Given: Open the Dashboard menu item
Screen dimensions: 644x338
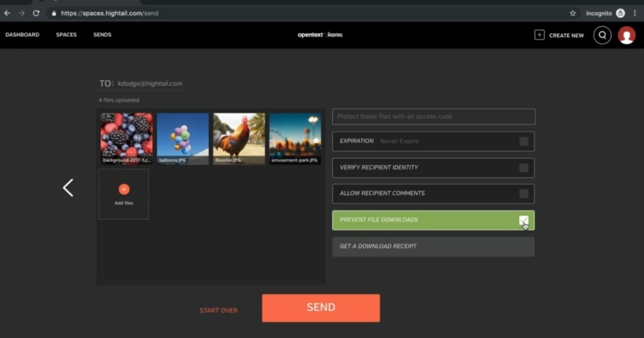Looking at the screenshot, I should click(23, 35).
